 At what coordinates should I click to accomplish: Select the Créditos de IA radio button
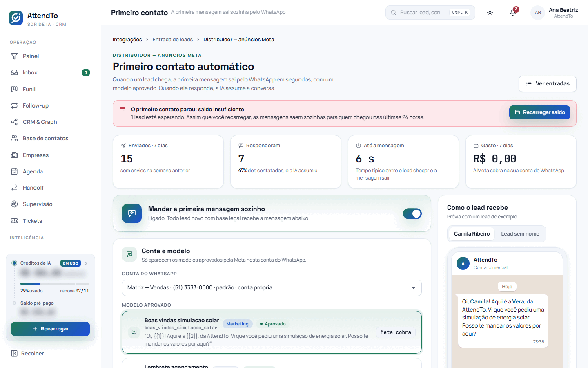coord(14,263)
